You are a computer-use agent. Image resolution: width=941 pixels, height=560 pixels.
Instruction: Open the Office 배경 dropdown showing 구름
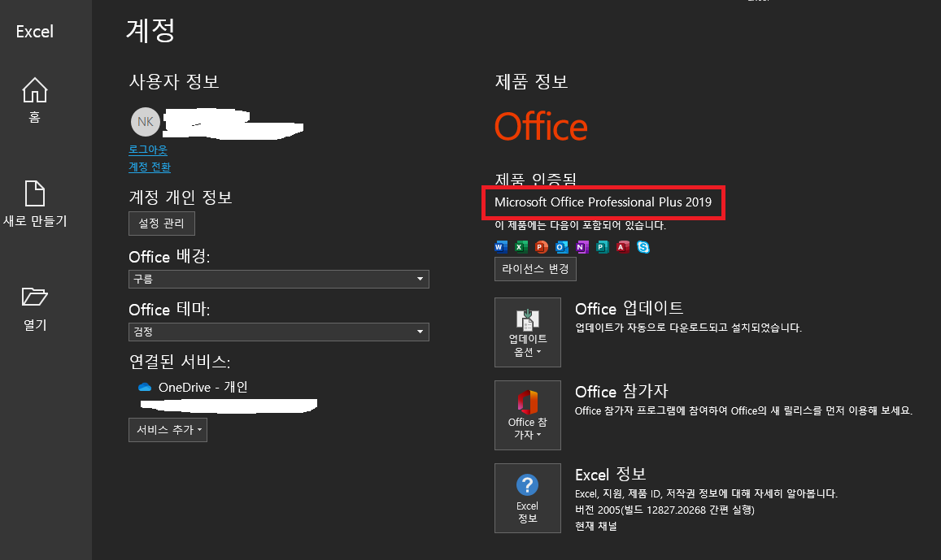(278, 279)
